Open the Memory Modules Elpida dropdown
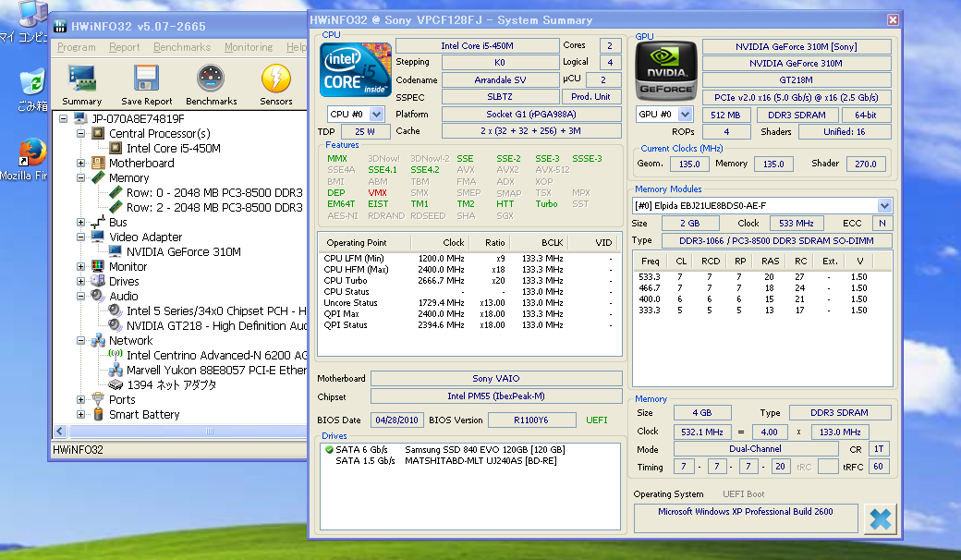This screenshot has height=560, width=961. pyautogui.click(x=883, y=205)
